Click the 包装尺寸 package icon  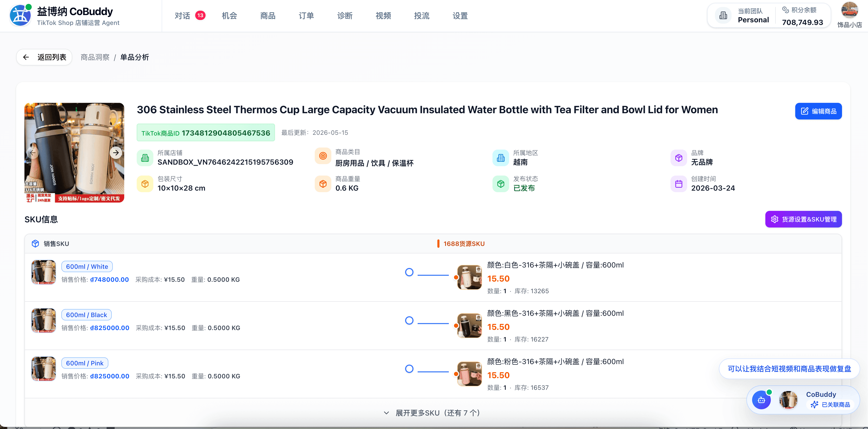(145, 184)
